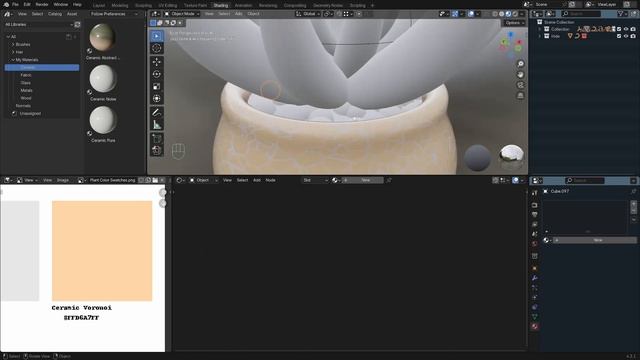The width and height of the screenshot is (640, 360).
Task: Select the Ceramic Noise material thumbnail
Action: point(103,79)
